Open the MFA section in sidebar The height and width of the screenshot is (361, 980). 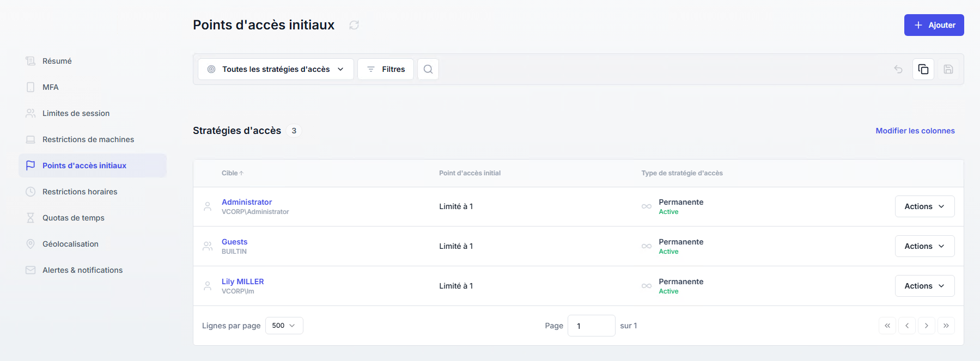click(x=51, y=87)
